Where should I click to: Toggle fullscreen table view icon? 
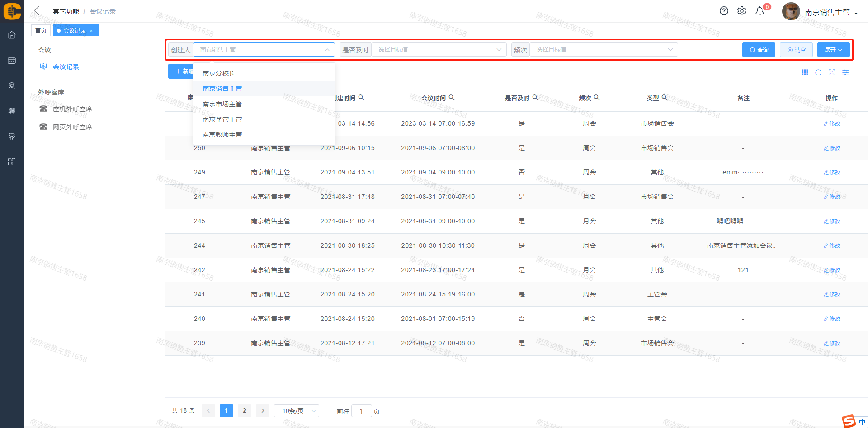point(832,72)
